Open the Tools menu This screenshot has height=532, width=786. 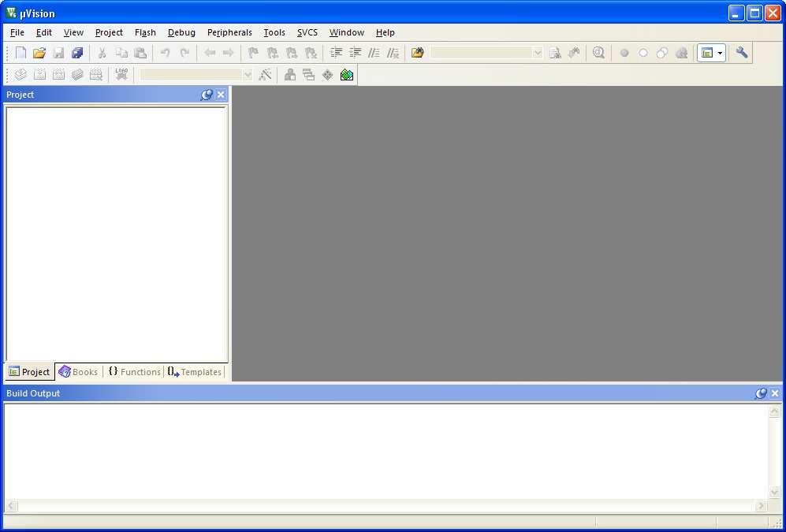click(x=274, y=32)
